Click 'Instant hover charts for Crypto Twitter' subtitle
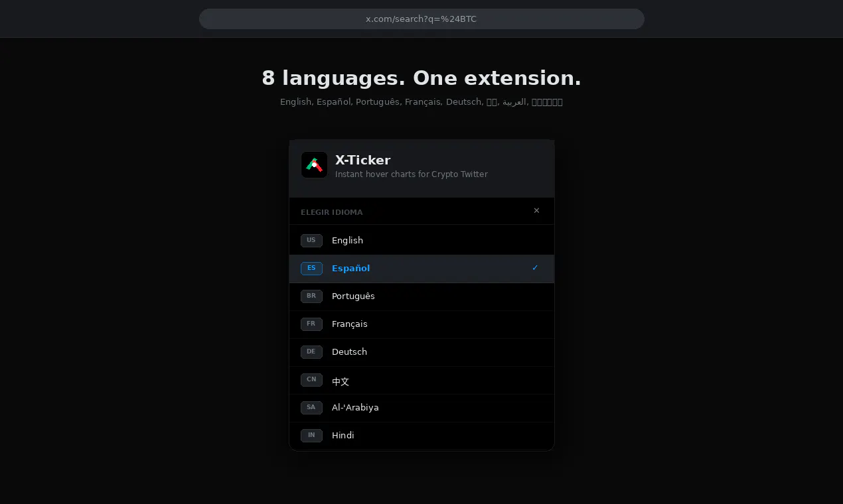The image size is (843, 504). click(412, 174)
